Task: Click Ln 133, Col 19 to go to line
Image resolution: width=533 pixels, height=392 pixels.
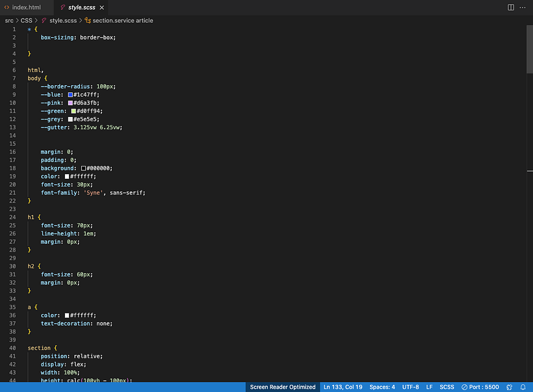Action: click(343, 386)
